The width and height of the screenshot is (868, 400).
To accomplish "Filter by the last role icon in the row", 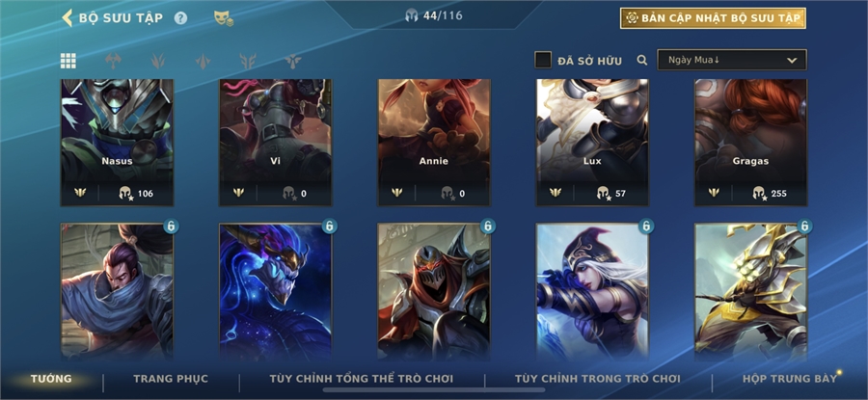I will [293, 61].
